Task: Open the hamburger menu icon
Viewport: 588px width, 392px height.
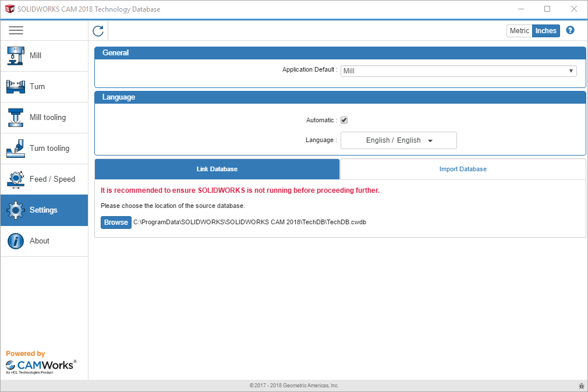Action: pyautogui.click(x=16, y=30)
